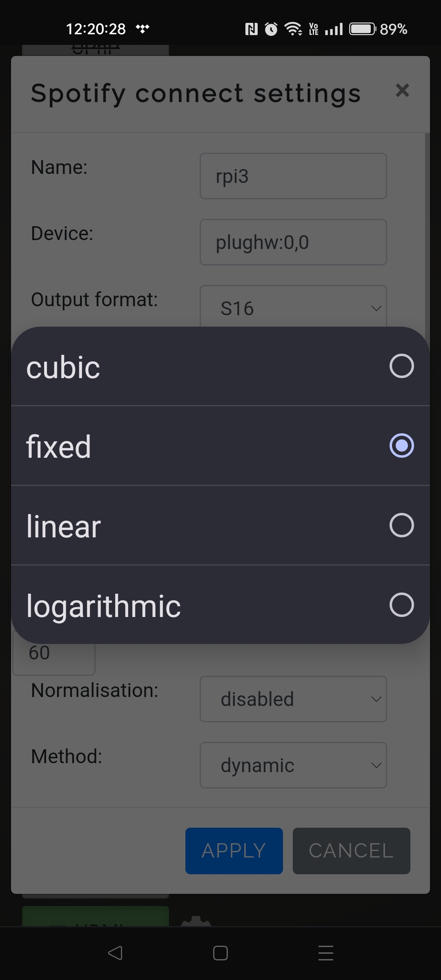
Task: Edit the Device field plughw:0,0
Action: (x=293, y=242)
